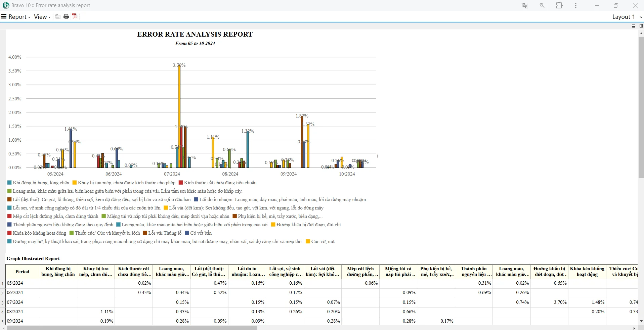The height and width of the screenshot is (330, 644).
Task: Click the Print report icon
Action: pos(66,16)
